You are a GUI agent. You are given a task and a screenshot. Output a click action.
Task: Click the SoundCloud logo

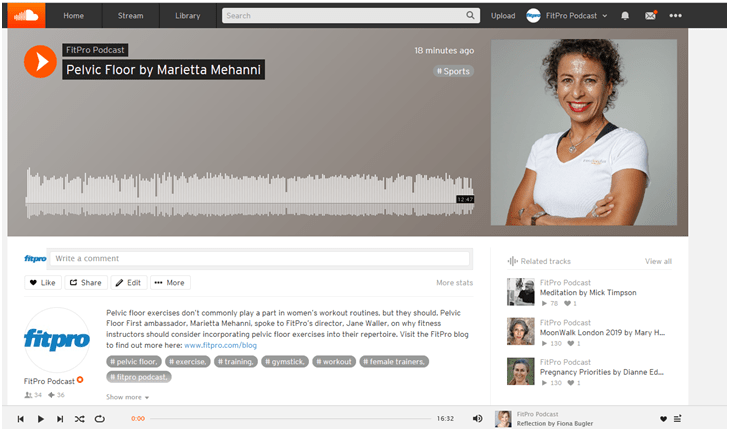tap(27, 15)
